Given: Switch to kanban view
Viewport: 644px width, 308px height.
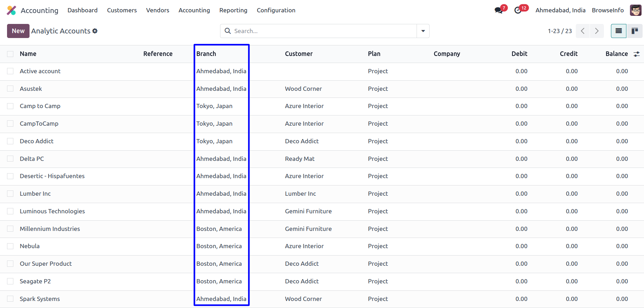Looking at the screenshot, I should 635,31.
